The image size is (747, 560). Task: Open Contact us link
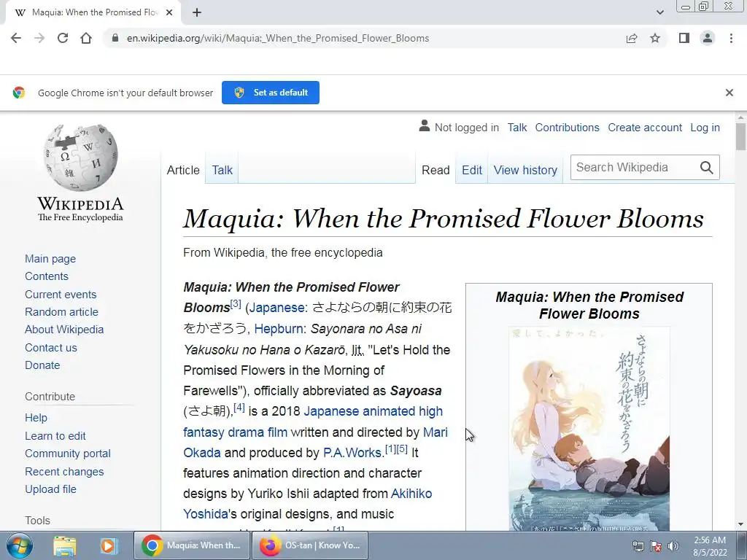[50, 348]
